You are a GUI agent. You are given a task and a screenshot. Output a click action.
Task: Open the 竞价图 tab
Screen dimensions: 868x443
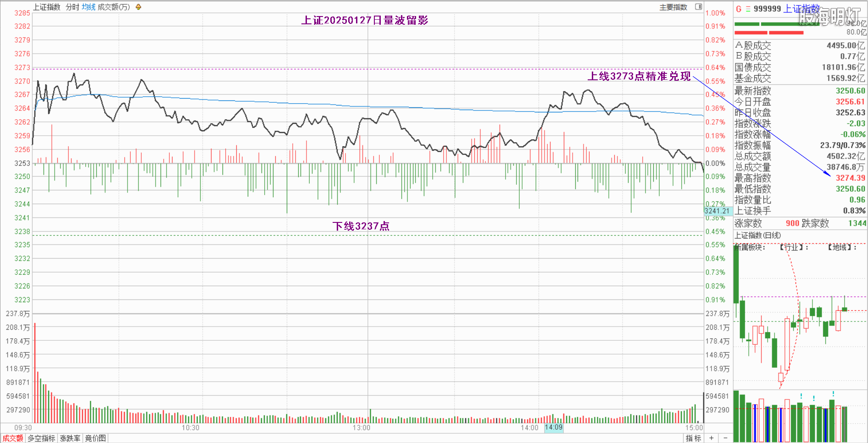pos(95,438)
